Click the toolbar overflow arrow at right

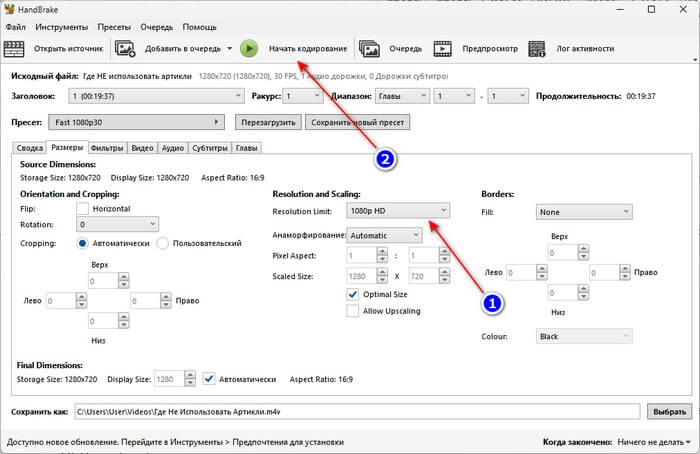(x=695, y=59)
